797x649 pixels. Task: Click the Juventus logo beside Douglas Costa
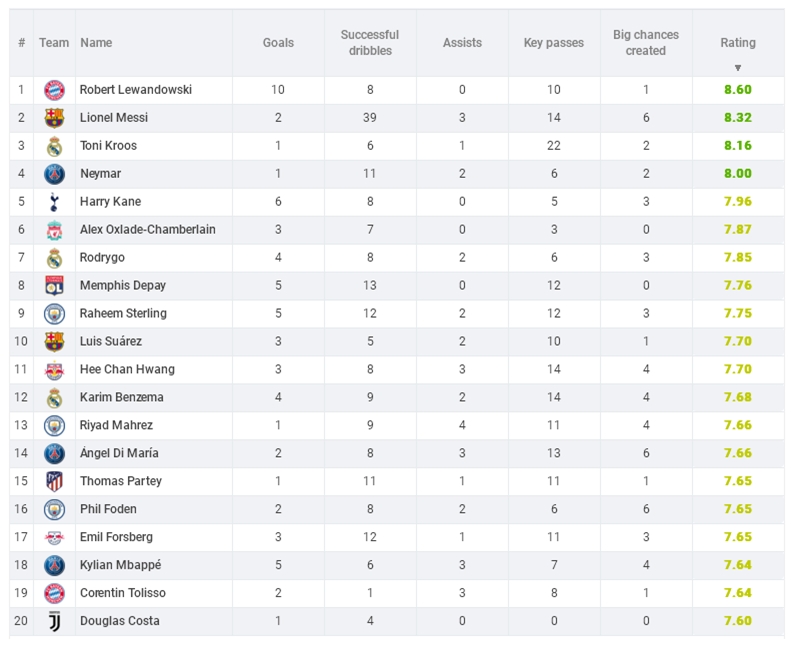54,621
